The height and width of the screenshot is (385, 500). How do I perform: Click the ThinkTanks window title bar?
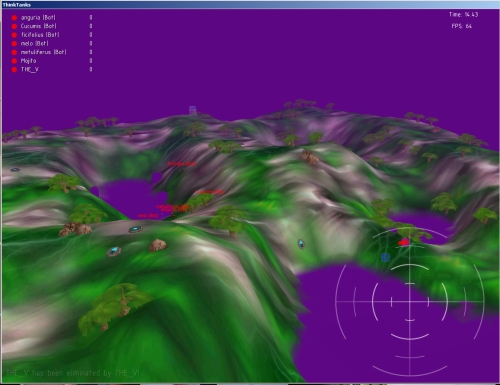(250, 5)
